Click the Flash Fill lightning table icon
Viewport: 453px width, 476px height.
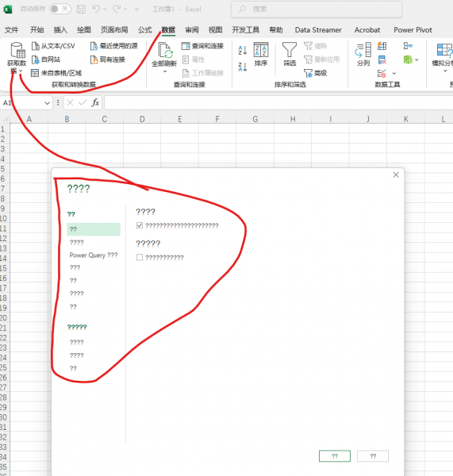382,46
